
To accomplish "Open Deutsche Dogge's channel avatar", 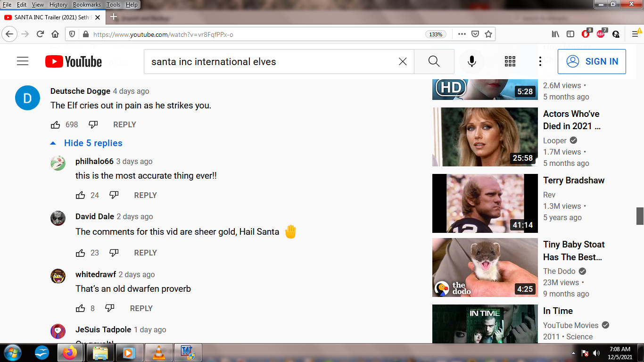I will coord(27,98).
